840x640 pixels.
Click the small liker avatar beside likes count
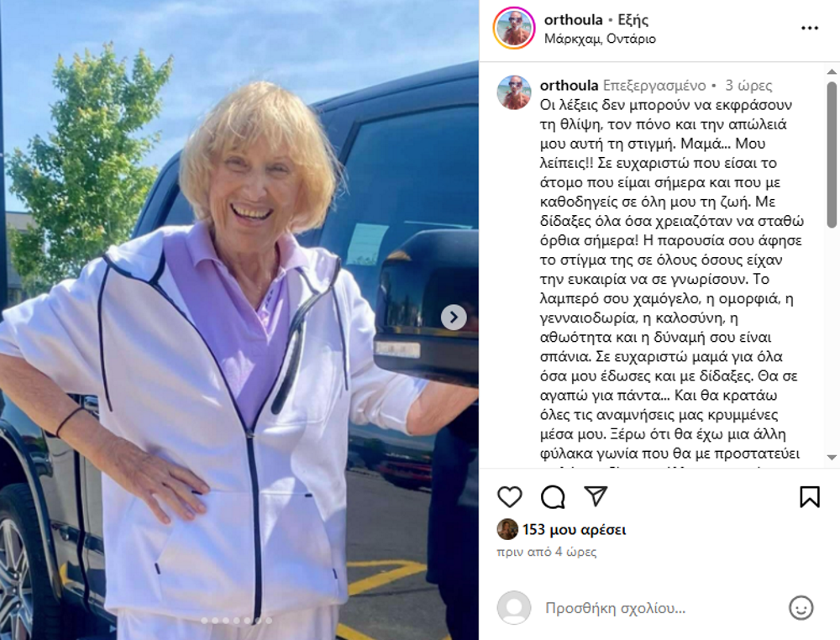(x=507, y=530)
